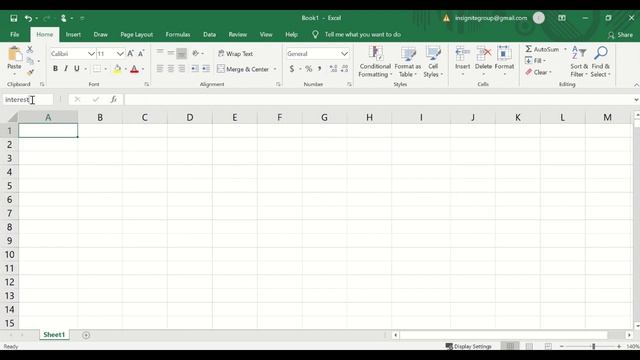The image size is (640, 360).
Task: Decrease font size with the small A
Action: coord(141,53)
